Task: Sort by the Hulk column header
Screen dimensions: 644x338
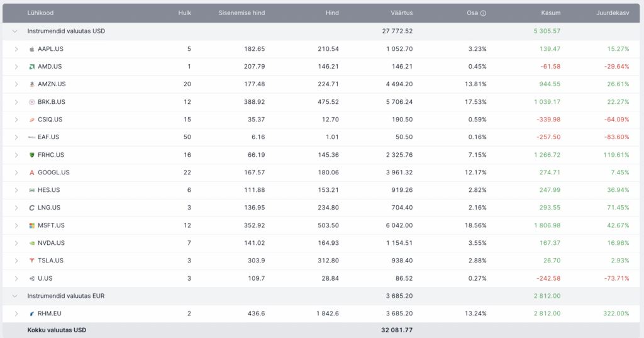Action: (184, 13)
